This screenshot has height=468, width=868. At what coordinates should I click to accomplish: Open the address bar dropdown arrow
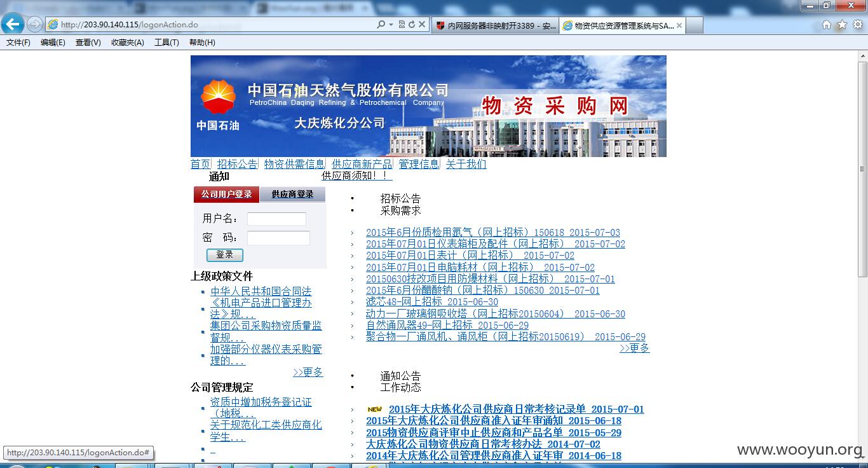390,24
